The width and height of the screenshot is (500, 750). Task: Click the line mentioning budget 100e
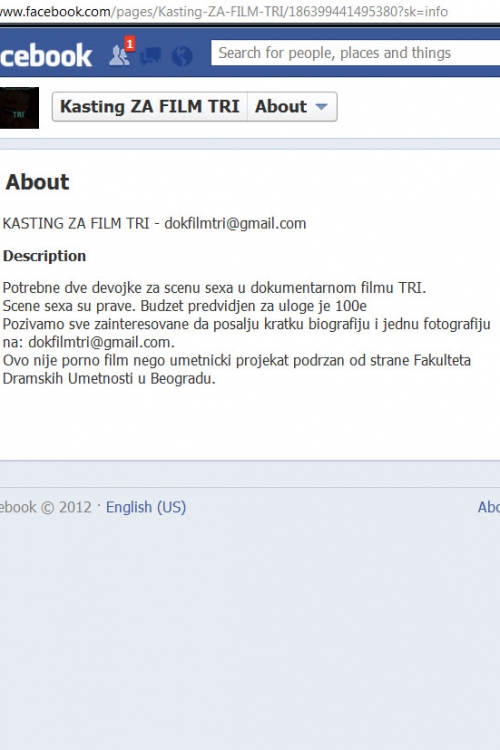point(185,306)
